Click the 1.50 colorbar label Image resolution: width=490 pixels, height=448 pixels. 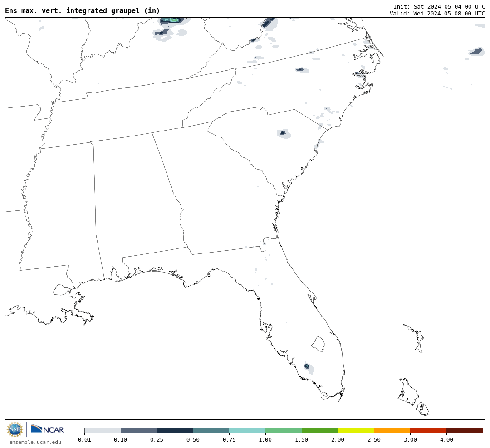click(x=302, y=439)
